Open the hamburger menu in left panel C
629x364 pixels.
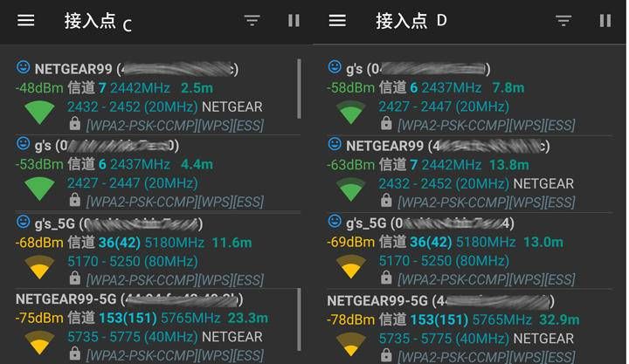tap(26, 20)
